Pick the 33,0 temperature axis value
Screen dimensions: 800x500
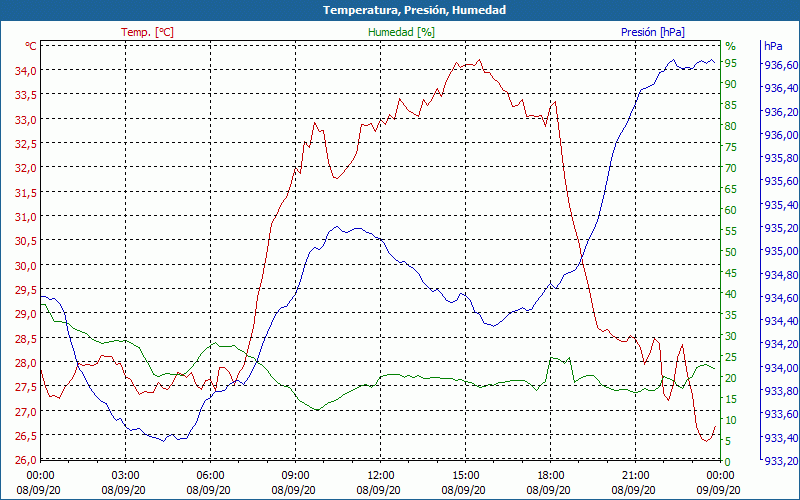pyautogui.click(x=26, y=120)
